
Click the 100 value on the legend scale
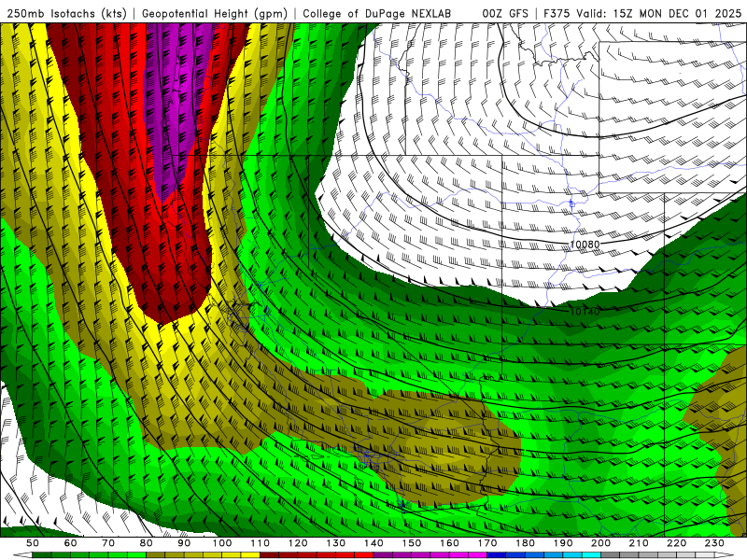click(x=222, y=543)
